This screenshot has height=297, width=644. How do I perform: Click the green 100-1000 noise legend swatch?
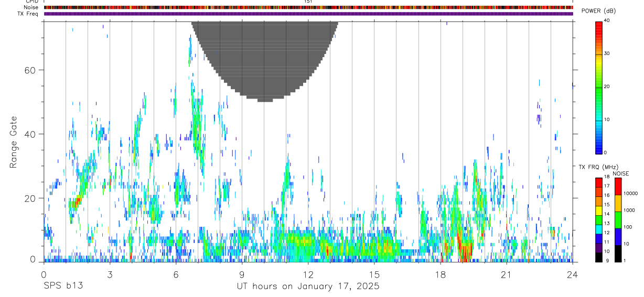[x=618, y=220]
